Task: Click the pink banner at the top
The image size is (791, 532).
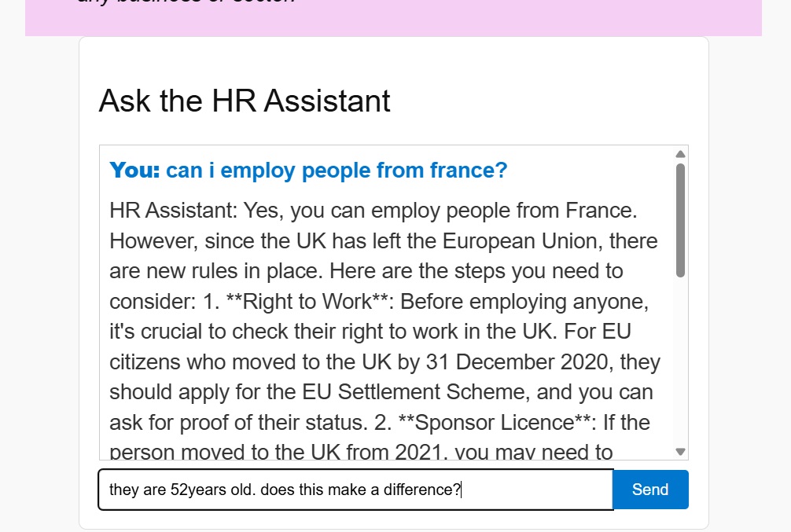Action: [393, 17]
